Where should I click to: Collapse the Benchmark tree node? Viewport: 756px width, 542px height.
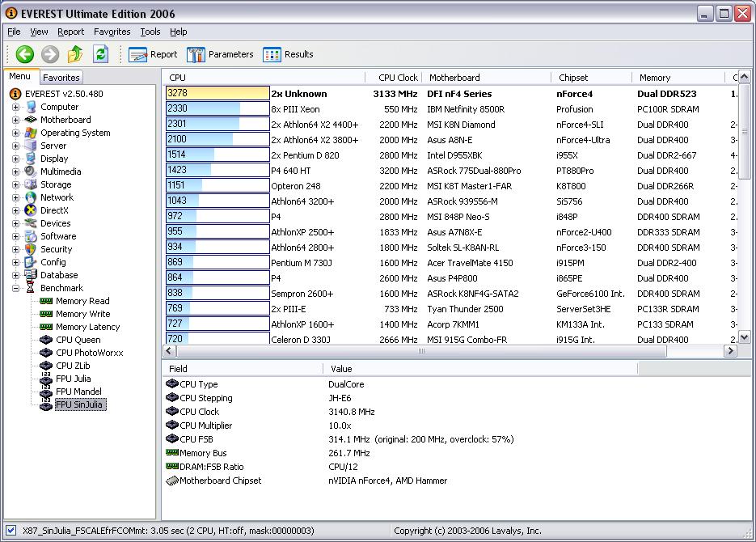(16, 288)
